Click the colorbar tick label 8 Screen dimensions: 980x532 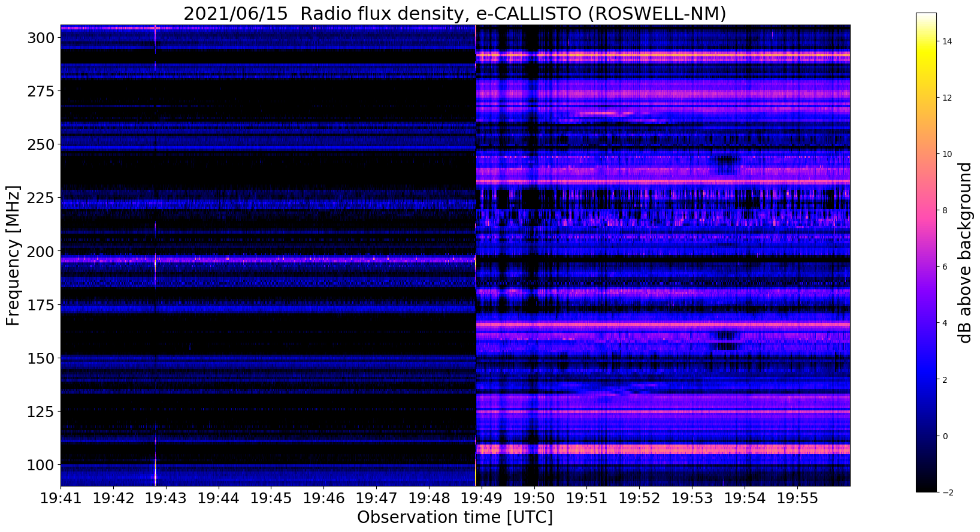click(x=945, y=210)
